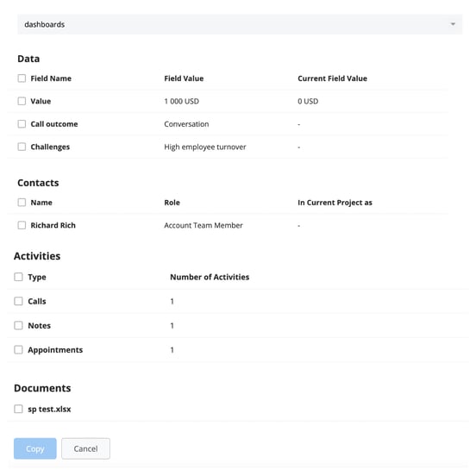Enable the Challenges checkbox
Image resolution: width=476 pixels, height=476 pixels.
click(x=22, y=147)
